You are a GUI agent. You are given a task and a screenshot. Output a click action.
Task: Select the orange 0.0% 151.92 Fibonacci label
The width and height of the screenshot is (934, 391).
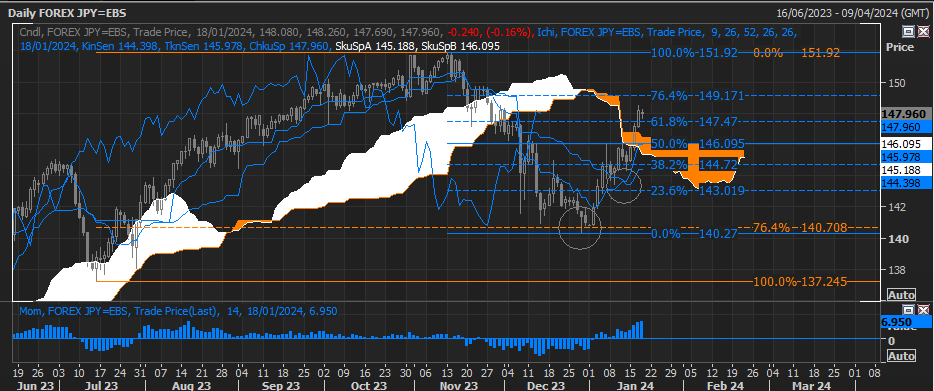797,52
